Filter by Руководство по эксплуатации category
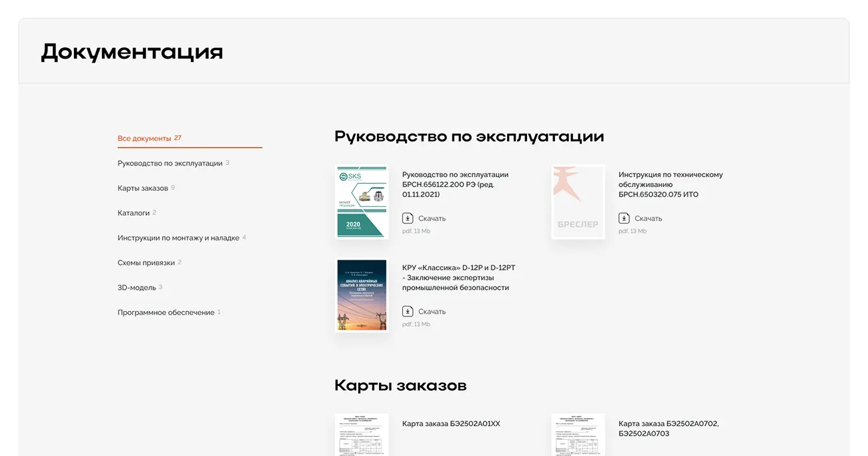This screenshot has width=868, height=456. (169, 163)
